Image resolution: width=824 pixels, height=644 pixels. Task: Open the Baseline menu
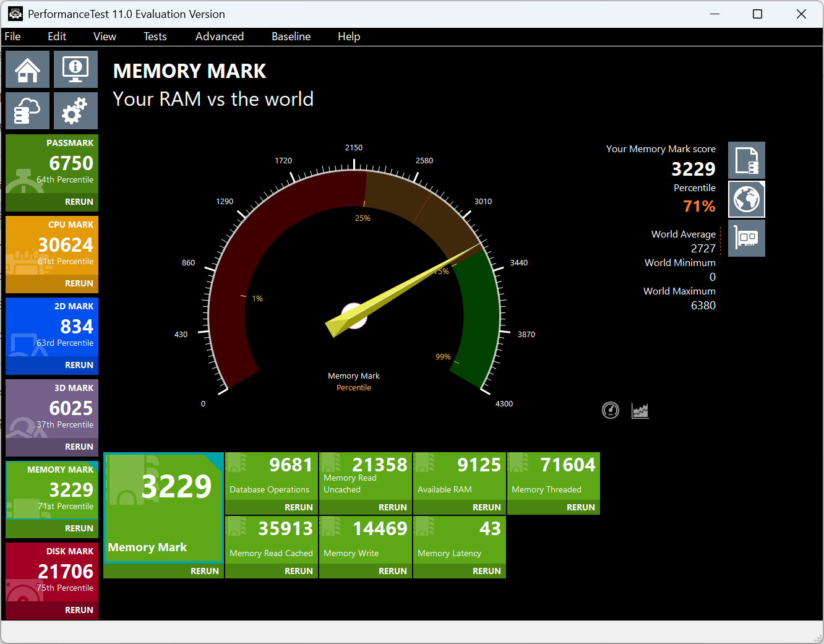tap(291, 36)
